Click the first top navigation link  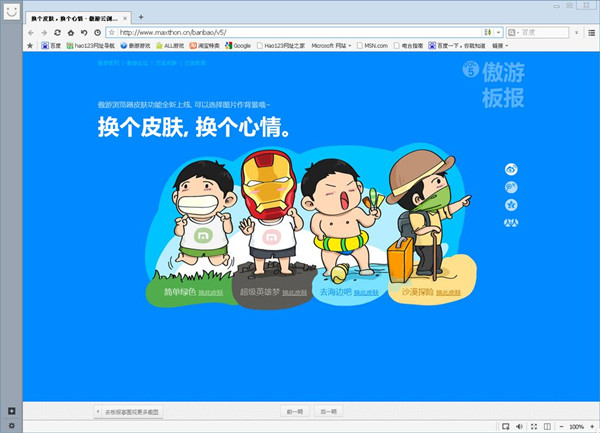pos(109,63)
